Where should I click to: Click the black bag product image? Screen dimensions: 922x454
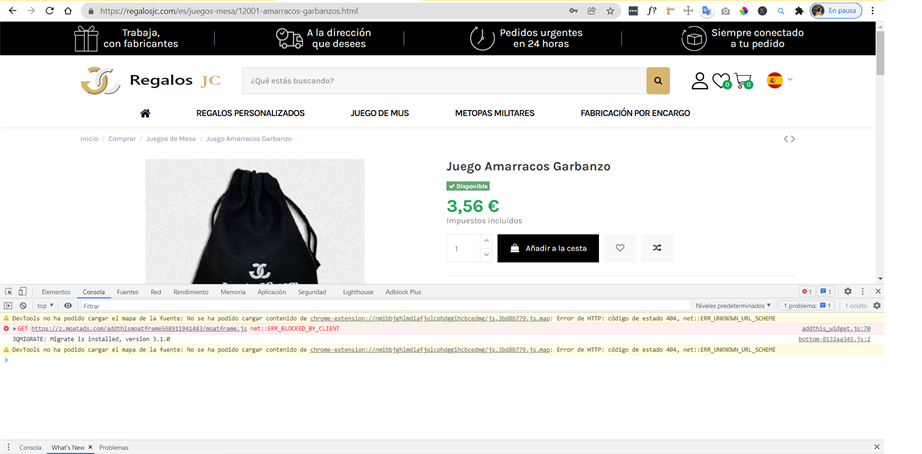coord(255,222)
